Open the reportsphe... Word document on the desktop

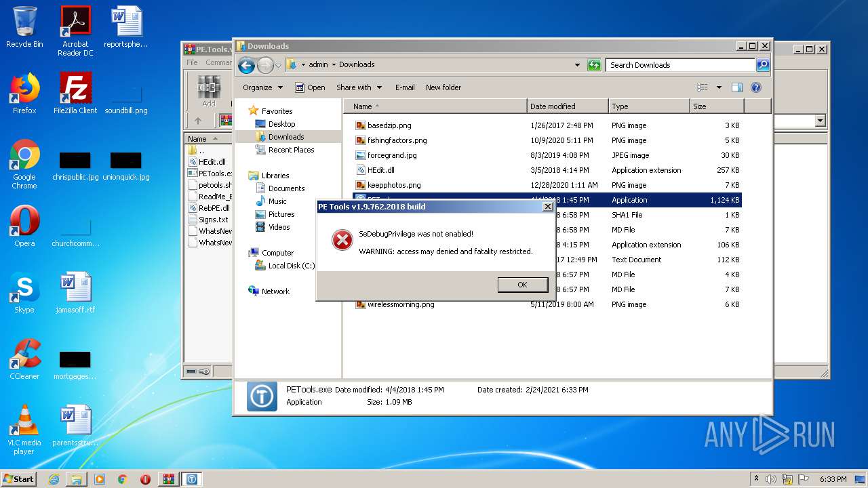(126, 27)
